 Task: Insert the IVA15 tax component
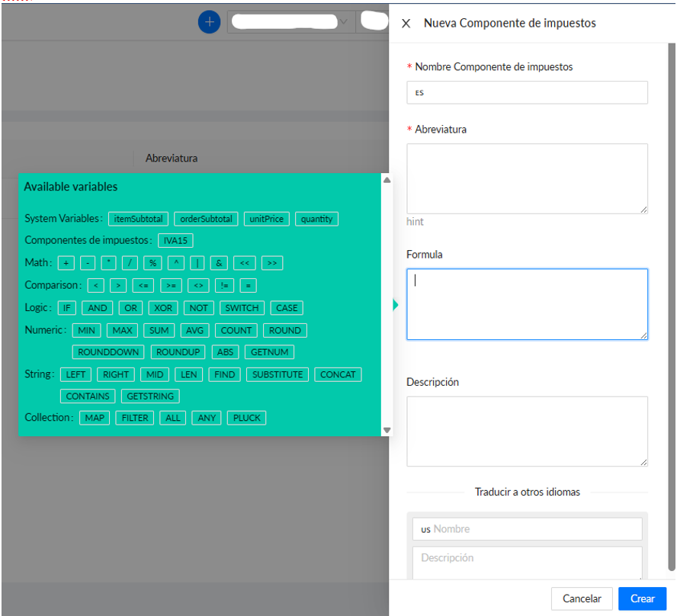[175, 240]
